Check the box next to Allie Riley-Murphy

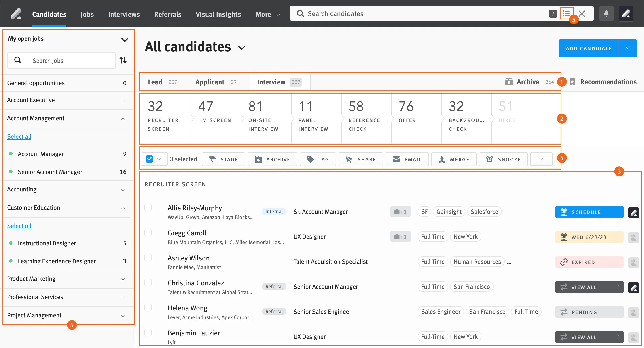148,208
